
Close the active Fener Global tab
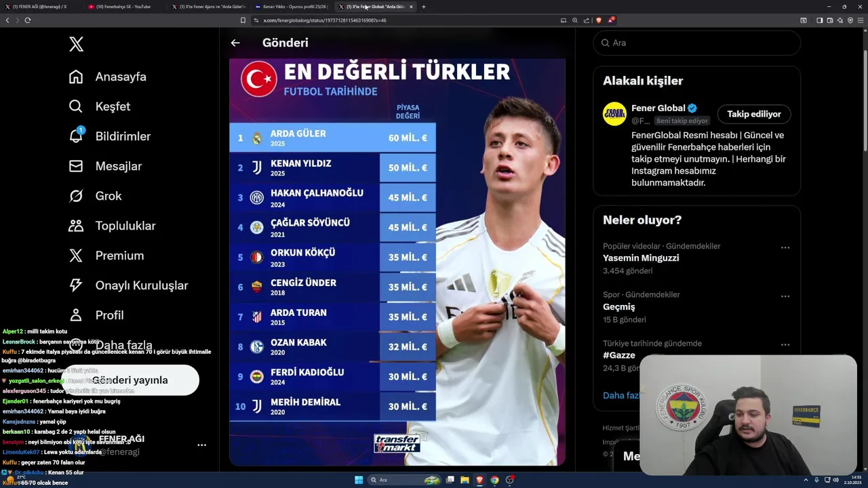pos(411,7)
